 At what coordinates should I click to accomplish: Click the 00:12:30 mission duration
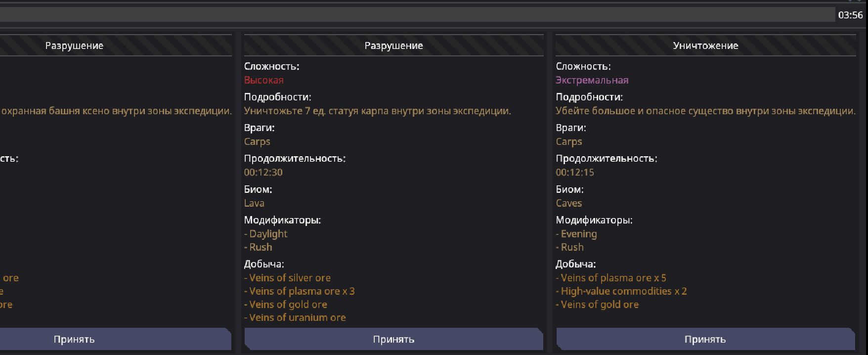[x=263, y=173]
